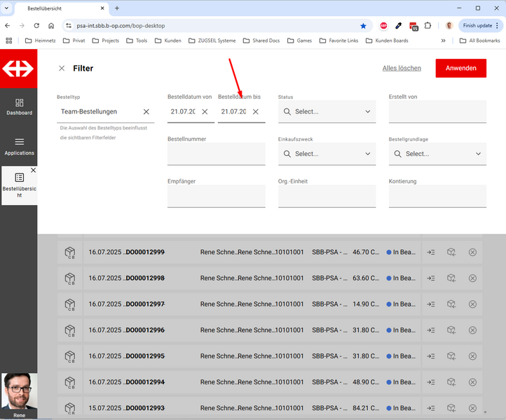Clear the Bestelltyp Team-Bestellungen selection
506x420 pixels.
click(146, 112)
